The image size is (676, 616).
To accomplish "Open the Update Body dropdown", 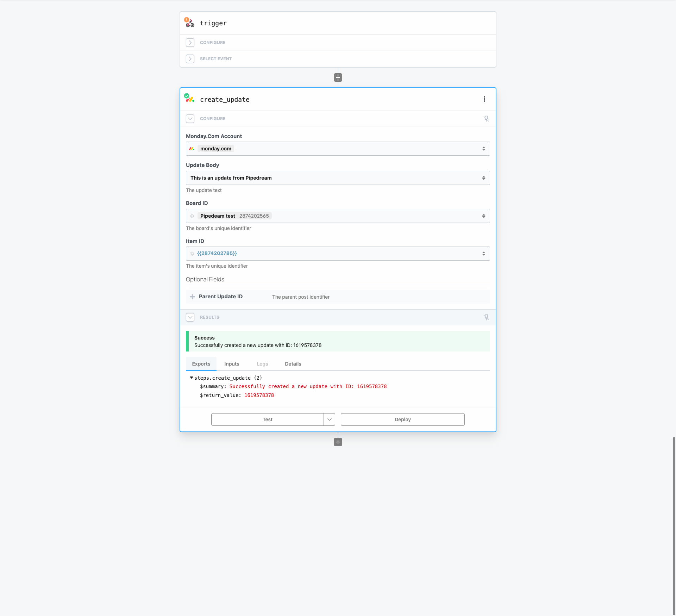I will coord(484,178).
